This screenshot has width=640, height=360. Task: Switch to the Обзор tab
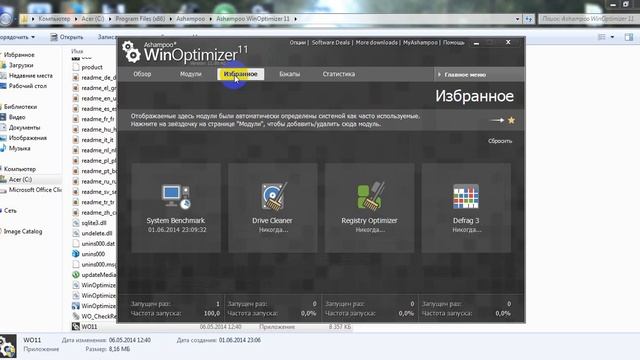tap(142, 74)
